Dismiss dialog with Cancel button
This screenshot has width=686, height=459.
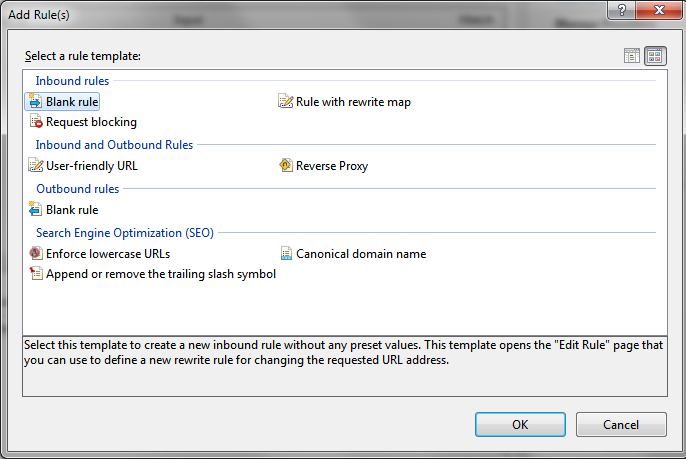point(621,424)
